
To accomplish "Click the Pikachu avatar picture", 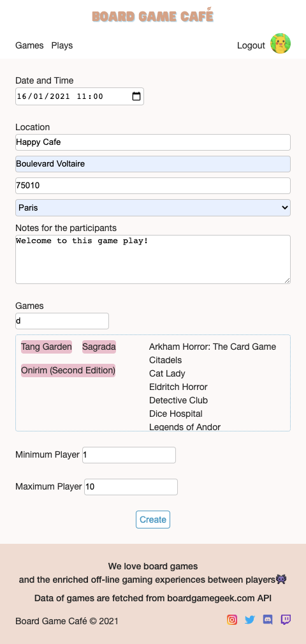I will click(280, 43).
